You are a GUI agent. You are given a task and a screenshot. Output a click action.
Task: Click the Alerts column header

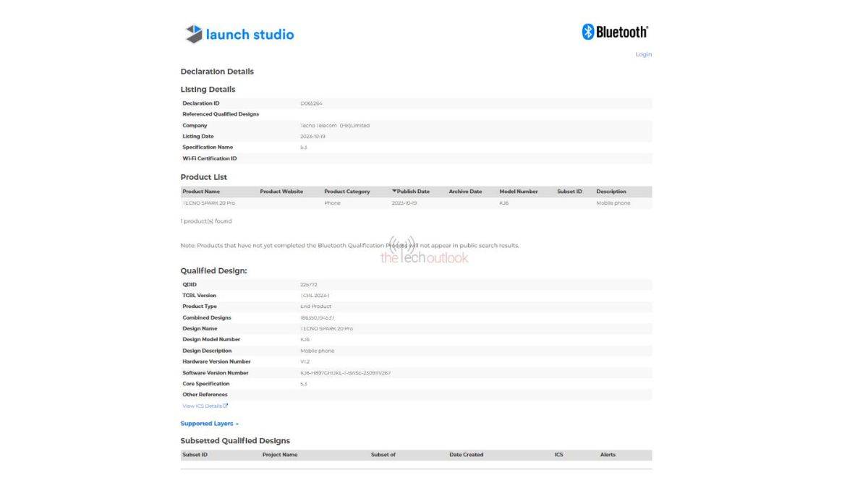[608, 455]
